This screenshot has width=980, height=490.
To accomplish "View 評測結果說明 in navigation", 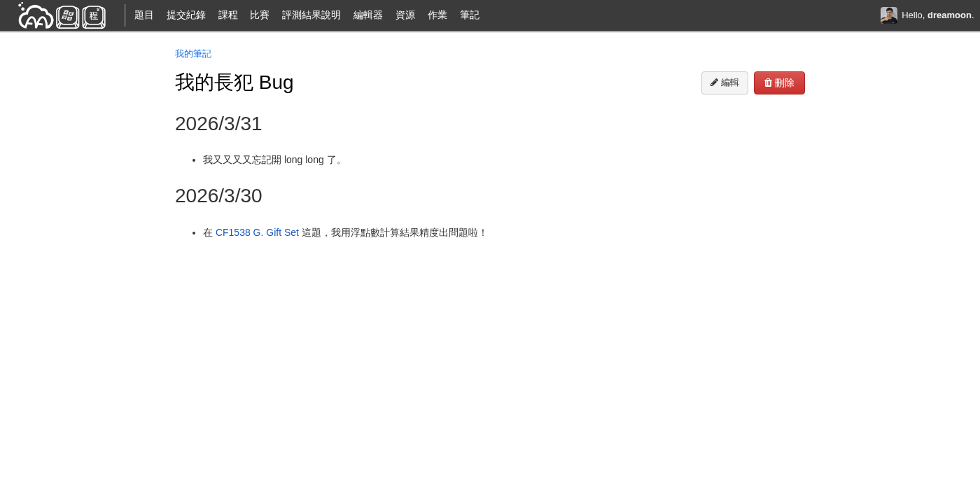I will pos(311,15).
